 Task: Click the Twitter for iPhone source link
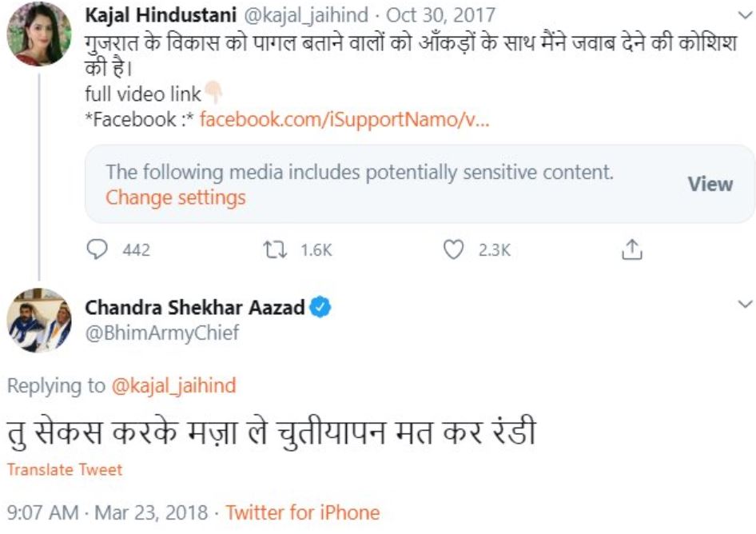303,512
